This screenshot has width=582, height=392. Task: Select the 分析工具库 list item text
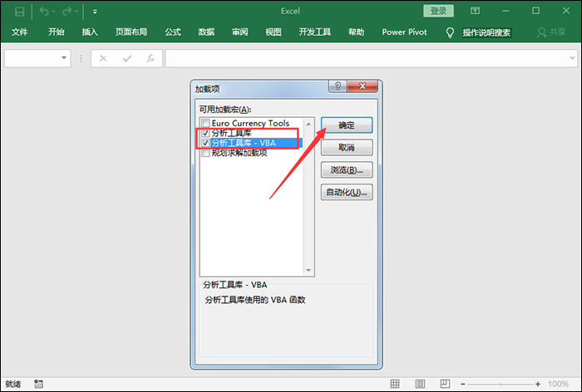coord(231,133)
